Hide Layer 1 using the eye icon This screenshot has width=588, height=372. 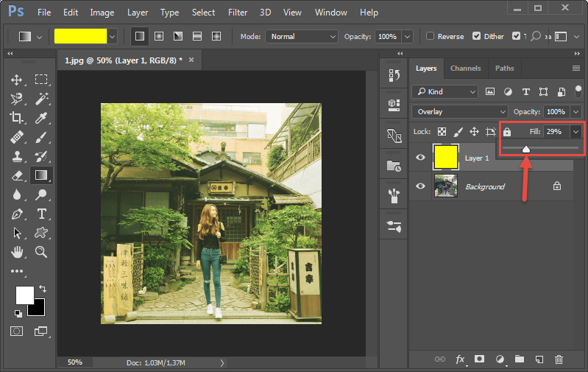(x=420, y=158)
